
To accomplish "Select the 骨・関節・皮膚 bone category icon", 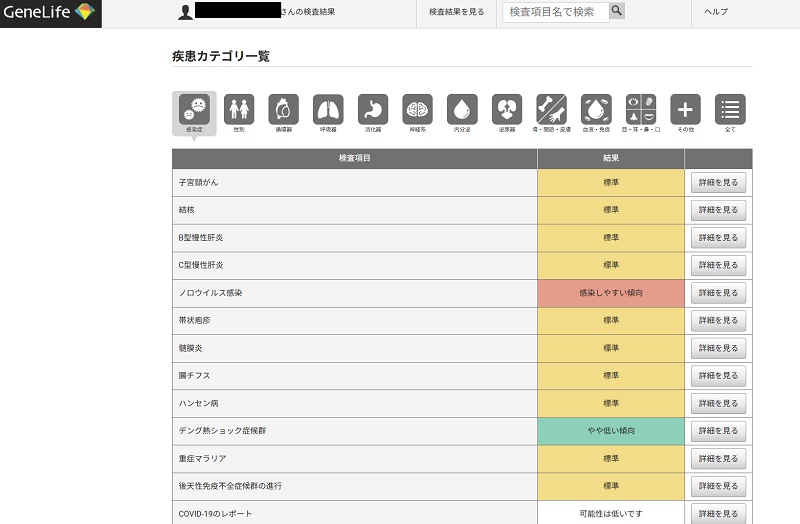I will click(x=551, y=110).
